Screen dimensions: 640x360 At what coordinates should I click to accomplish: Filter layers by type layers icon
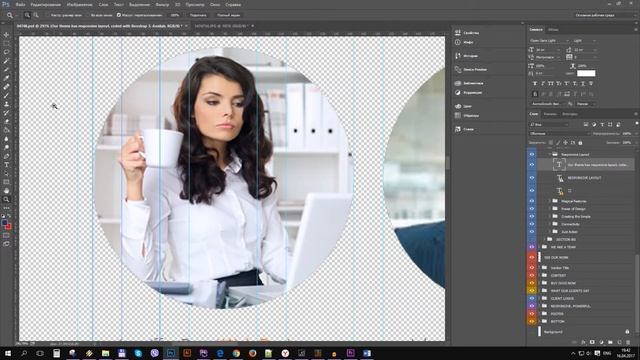(x=602, y=124)
